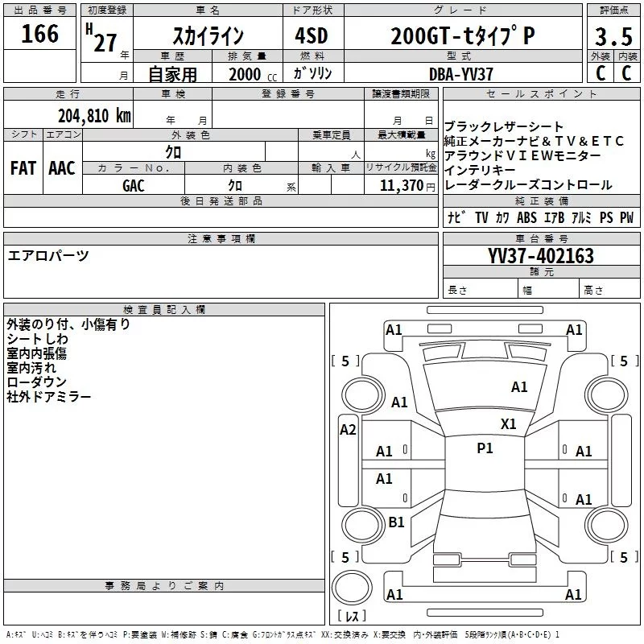
Task: Click the ABS equipment indicator
Action: tap(526, 217)
